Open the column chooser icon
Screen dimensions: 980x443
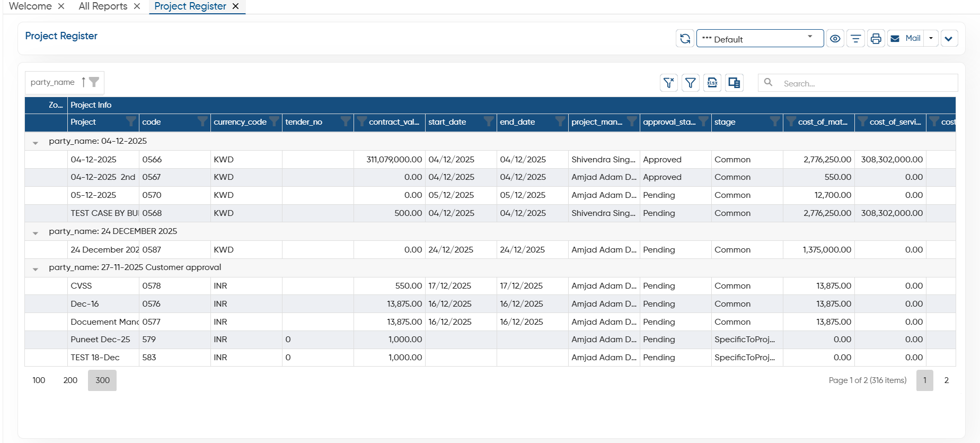[x=734, y=83]
